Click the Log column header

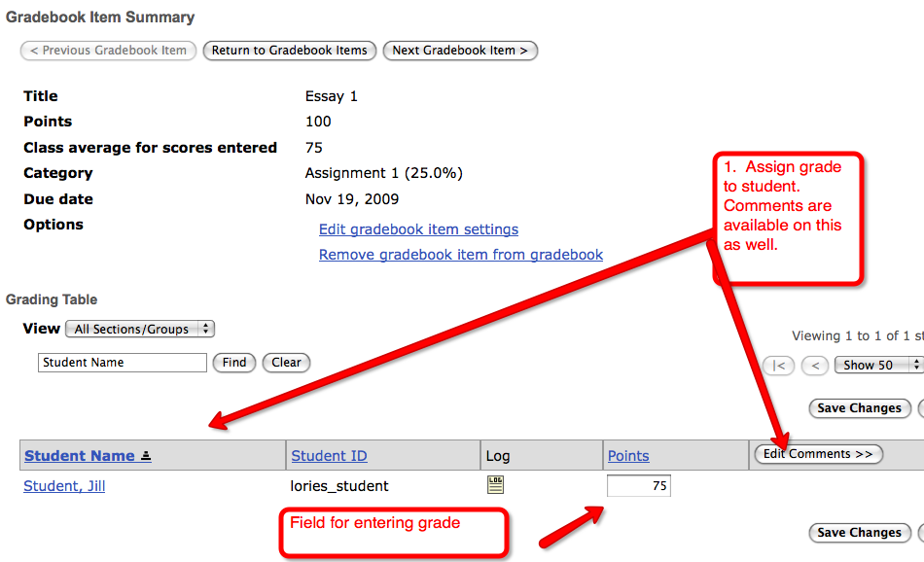(x=498, y=456)
